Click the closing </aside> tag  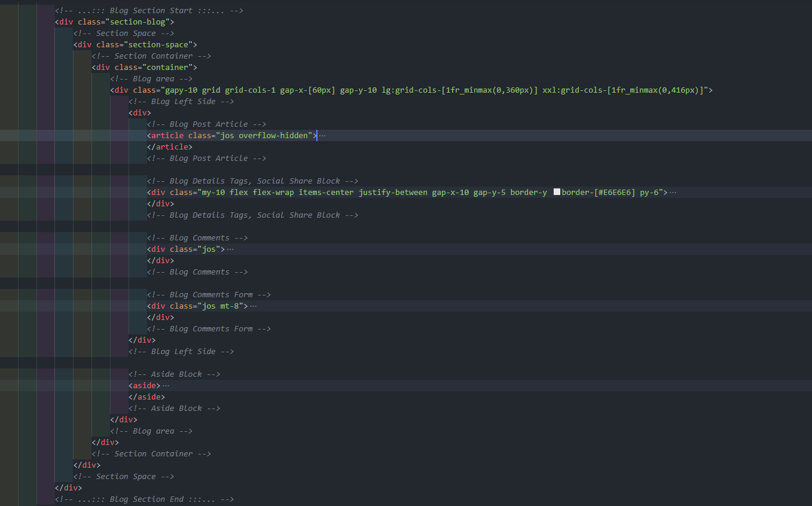147,397
